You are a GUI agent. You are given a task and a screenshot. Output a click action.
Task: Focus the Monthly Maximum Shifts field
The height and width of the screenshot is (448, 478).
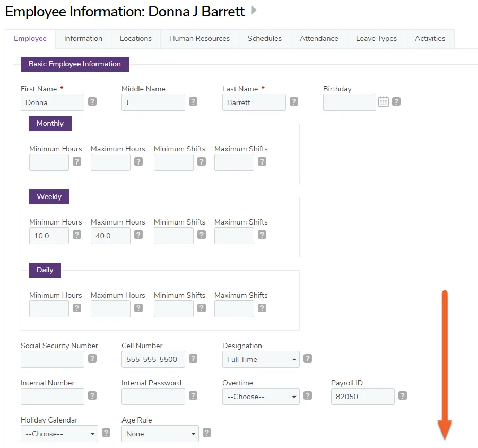234,162
